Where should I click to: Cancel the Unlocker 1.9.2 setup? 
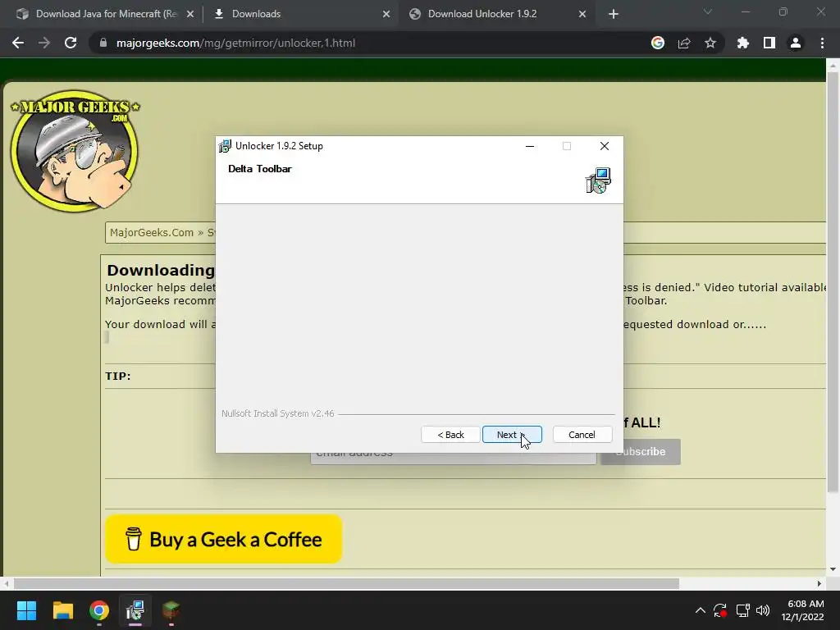coord(582,435)
